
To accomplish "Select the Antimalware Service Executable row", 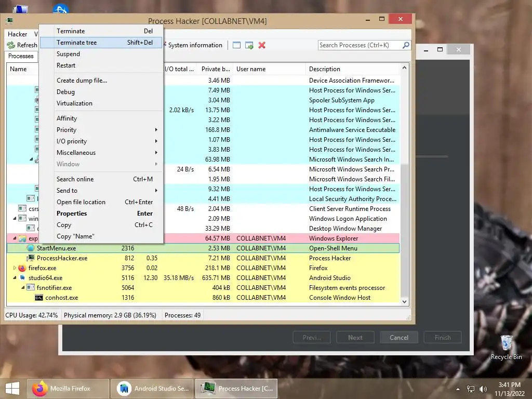I will [x=203, y=129].
